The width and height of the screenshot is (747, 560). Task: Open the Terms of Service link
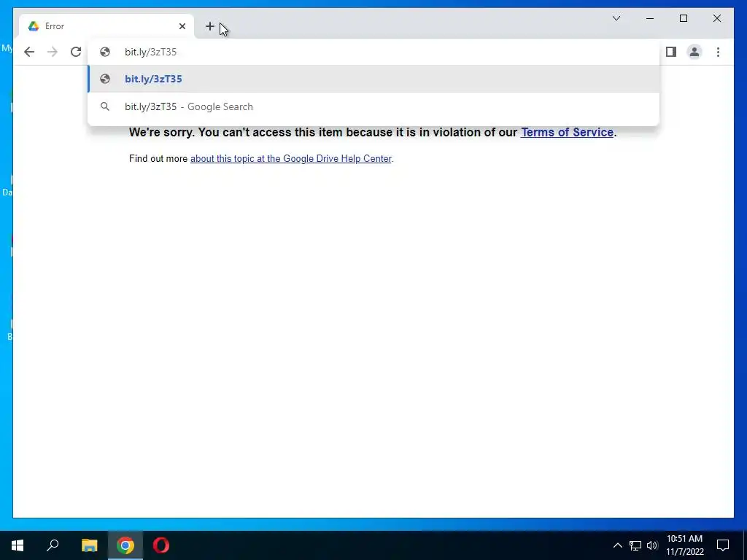pyautogui.click(x=567, y=133)
